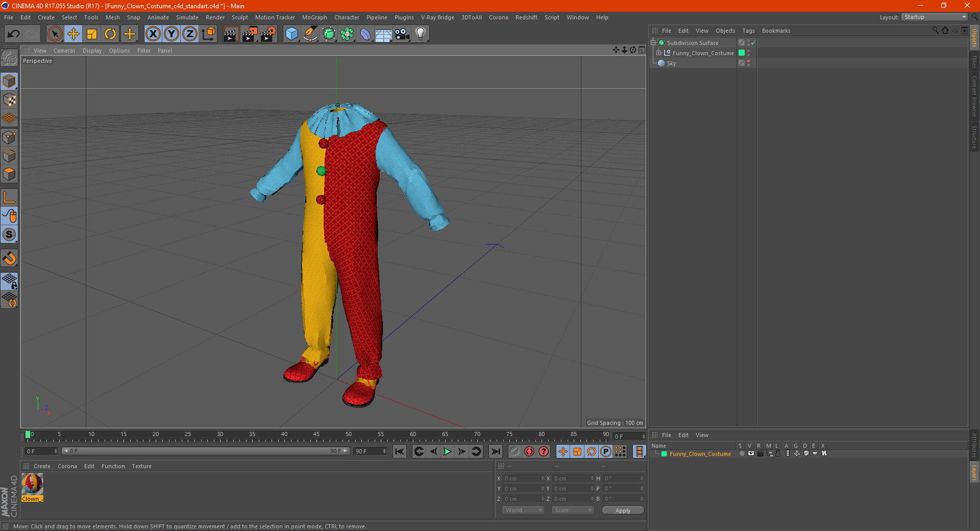This screenshot has width=980, height=531.
Task: Add a camera object
Action: coord(402,34)
